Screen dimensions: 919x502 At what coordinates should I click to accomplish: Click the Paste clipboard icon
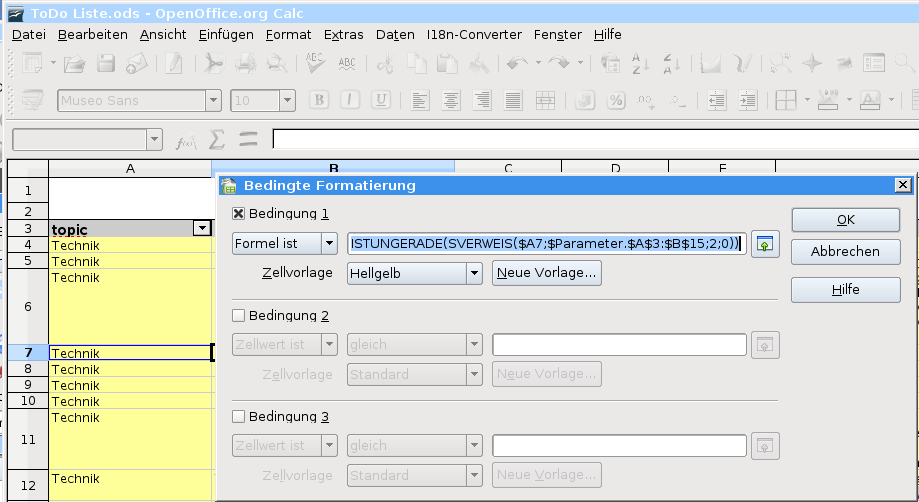tap(447, 63)
